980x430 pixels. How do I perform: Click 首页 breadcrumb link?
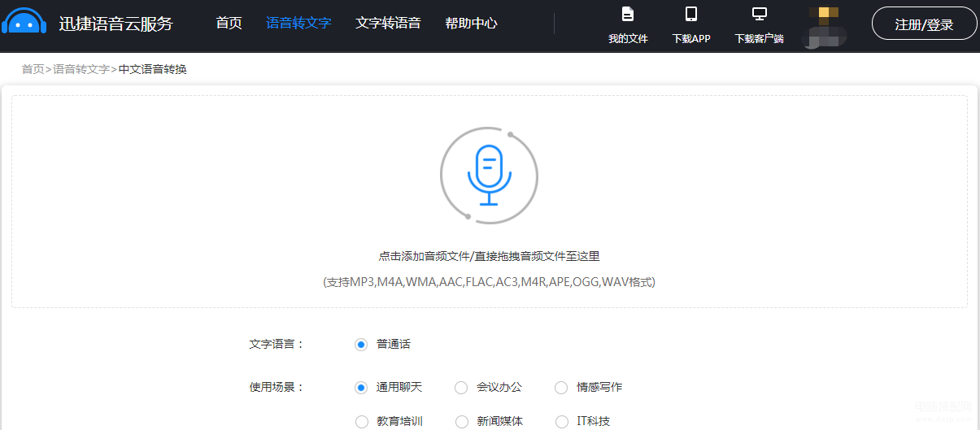(33, 69)
